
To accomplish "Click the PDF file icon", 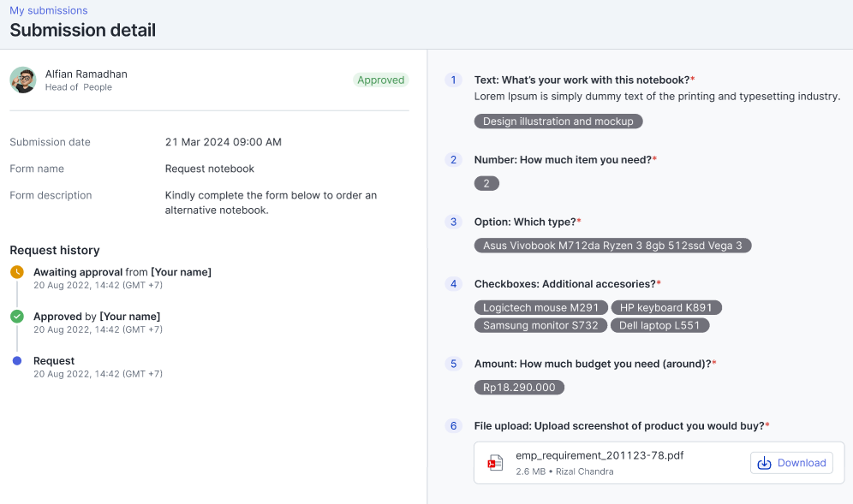I will tap(495, 463).
